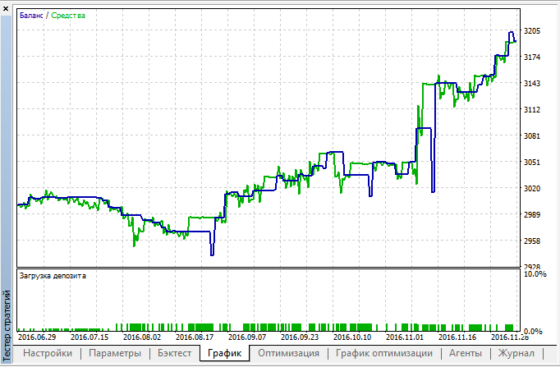
Task: Click the Загрузка депозита label
Action: click(52, 276)
